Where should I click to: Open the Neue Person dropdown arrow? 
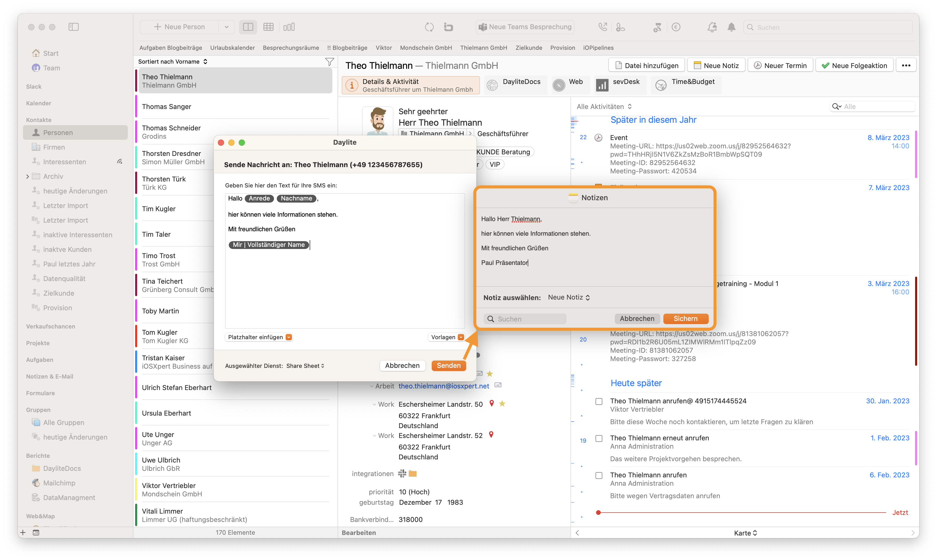226,27
